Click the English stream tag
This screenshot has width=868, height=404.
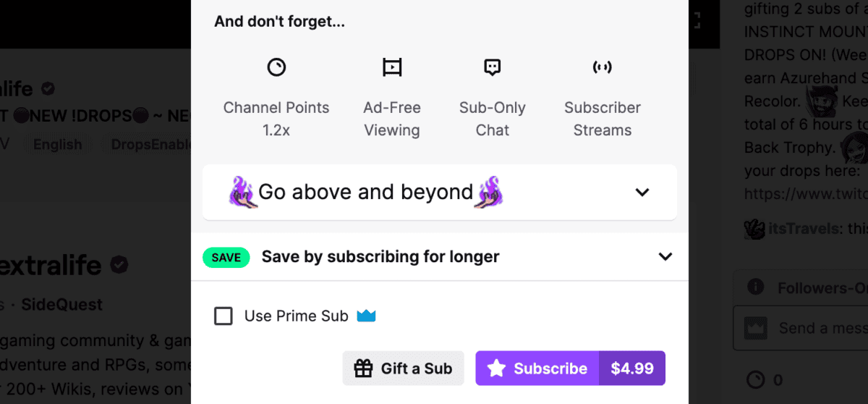58,144
